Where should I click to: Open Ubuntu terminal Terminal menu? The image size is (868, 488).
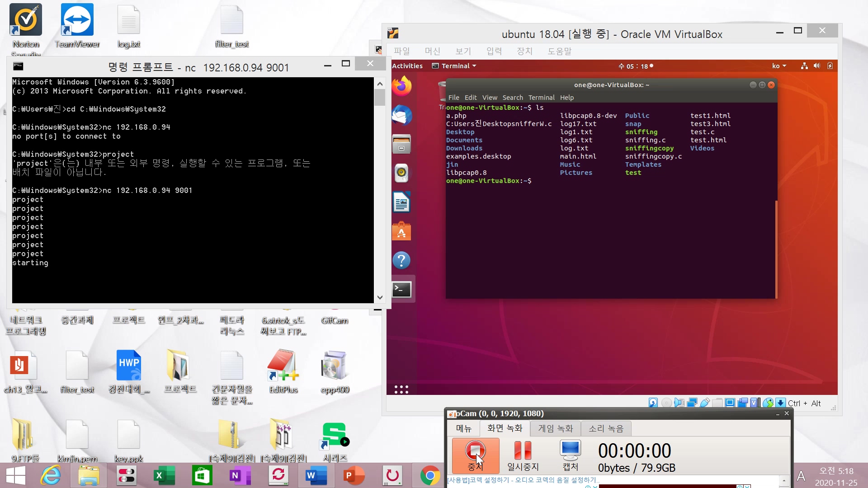click(541, 98)
